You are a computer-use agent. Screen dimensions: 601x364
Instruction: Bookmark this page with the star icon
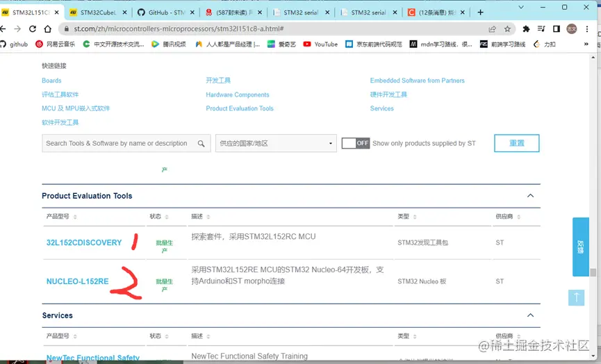tap(507, 28)
